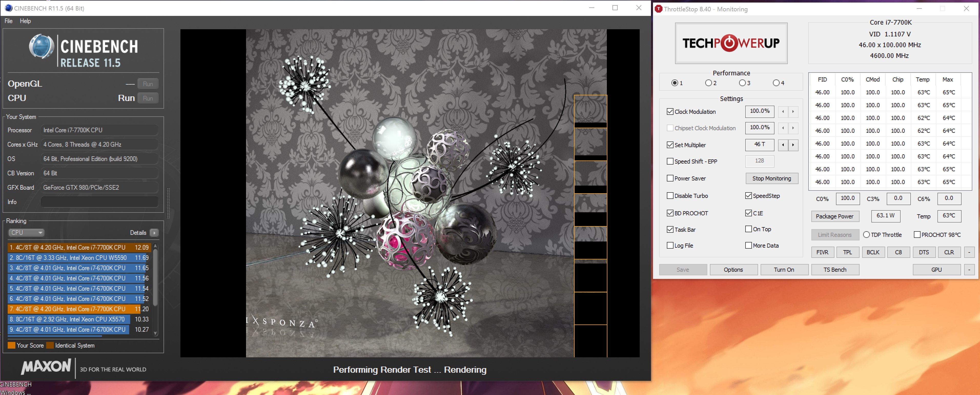The width and height of the screenshot is (980, 395).
Task: Uncheck the BD PROCHOT option
Action: pos(670,213)
